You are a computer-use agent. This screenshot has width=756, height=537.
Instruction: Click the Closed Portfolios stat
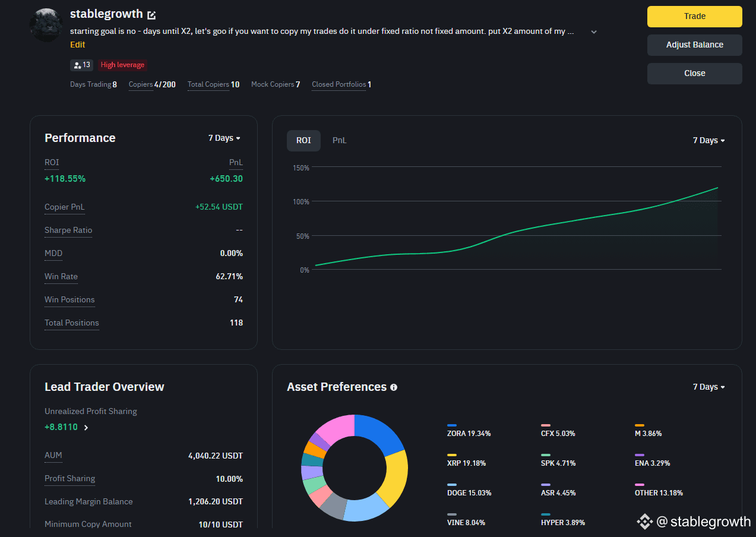coord(341,84)
